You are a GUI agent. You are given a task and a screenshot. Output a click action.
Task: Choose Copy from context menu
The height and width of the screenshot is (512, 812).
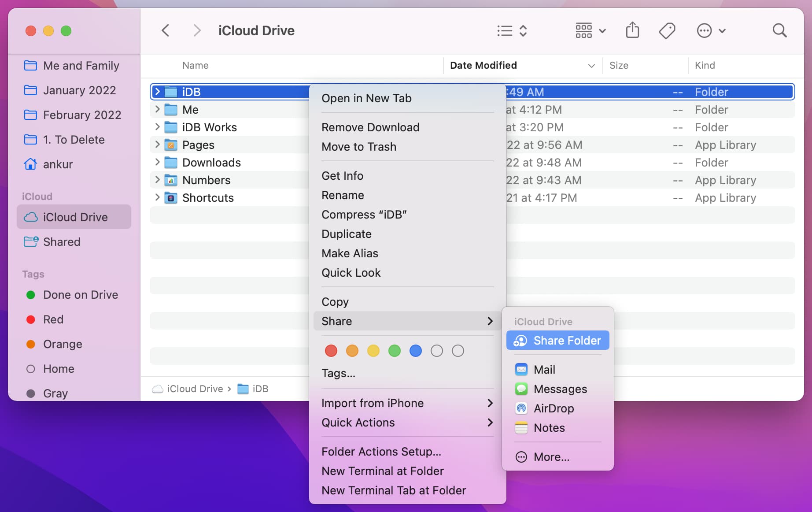point(408,302)
